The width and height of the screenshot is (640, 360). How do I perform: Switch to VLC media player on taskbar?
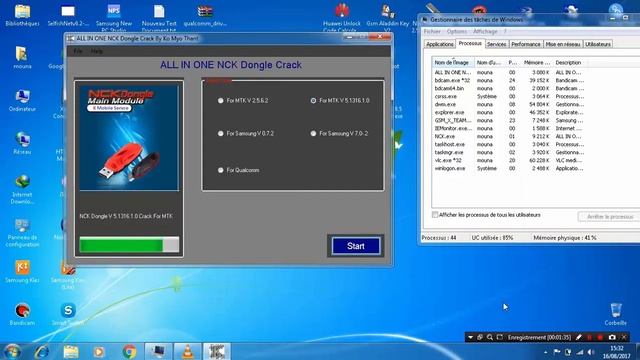(188, 351)
